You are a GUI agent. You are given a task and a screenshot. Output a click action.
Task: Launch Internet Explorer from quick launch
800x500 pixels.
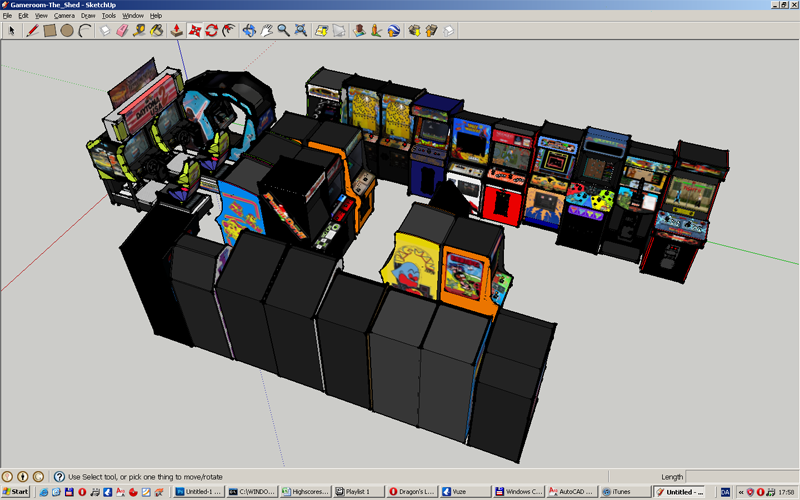click(x=43, y=492)
